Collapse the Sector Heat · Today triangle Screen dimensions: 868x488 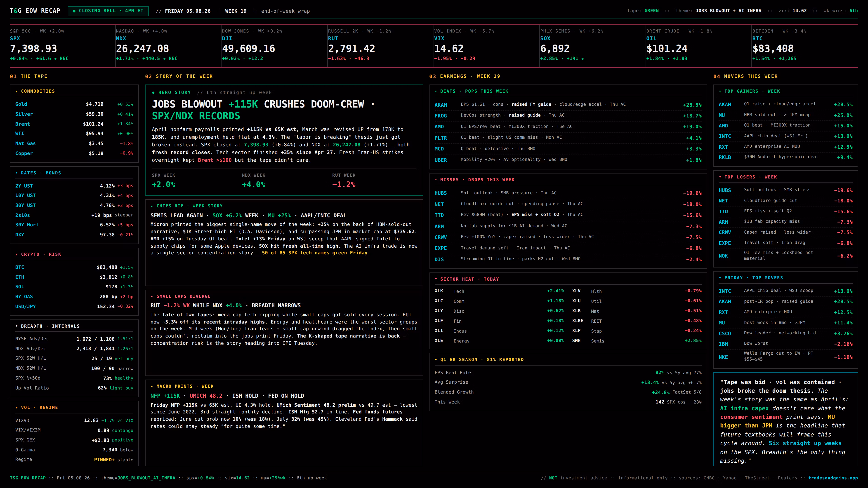[x=436, y=279]
